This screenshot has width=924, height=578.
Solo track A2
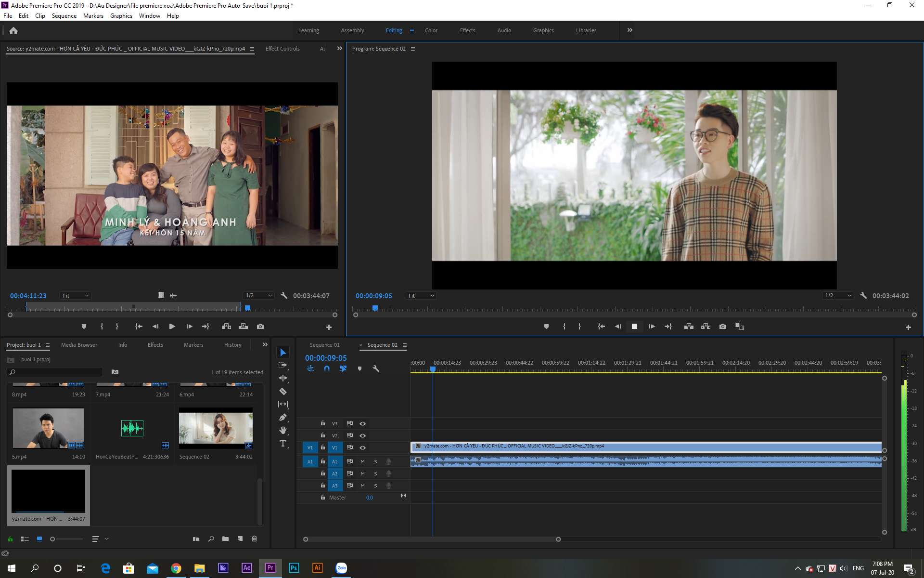(375, 473)
